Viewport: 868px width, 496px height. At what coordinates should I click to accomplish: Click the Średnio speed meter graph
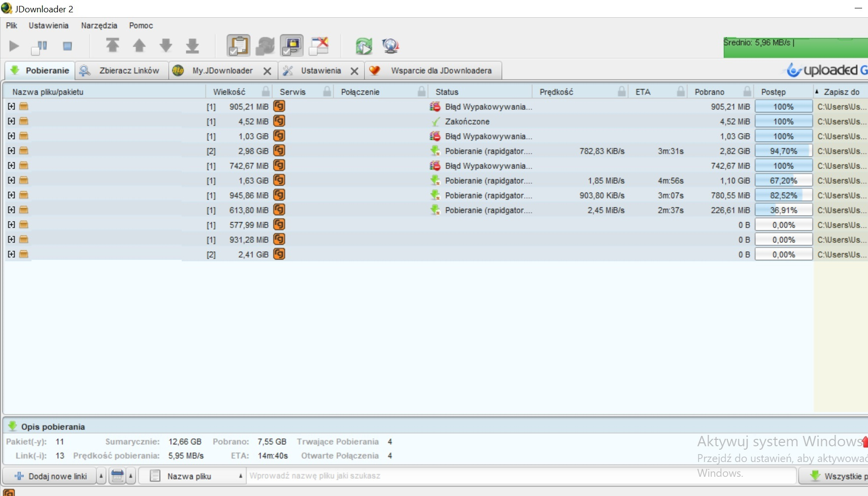796,47
